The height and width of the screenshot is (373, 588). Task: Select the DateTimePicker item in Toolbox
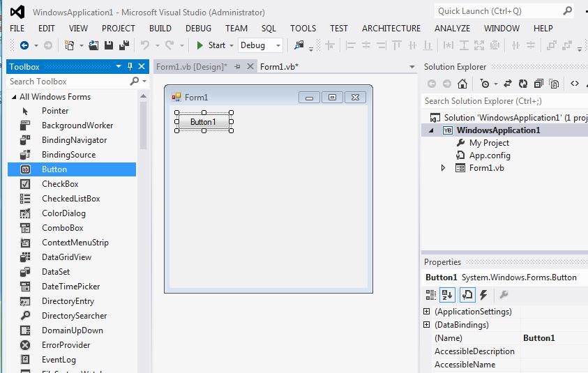[72, 287]
